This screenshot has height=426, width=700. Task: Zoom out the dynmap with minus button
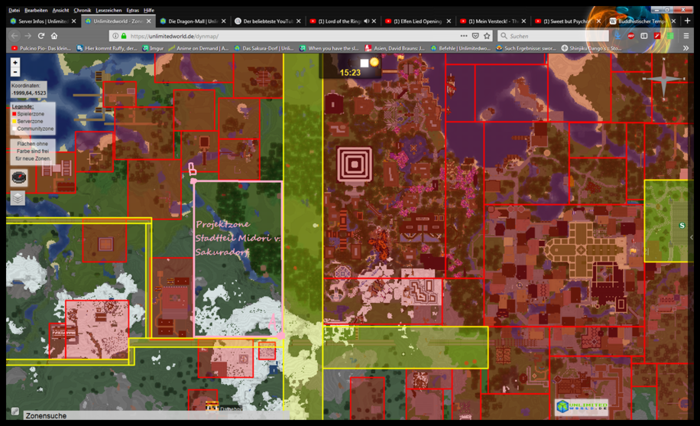click(x=15, y=72)
